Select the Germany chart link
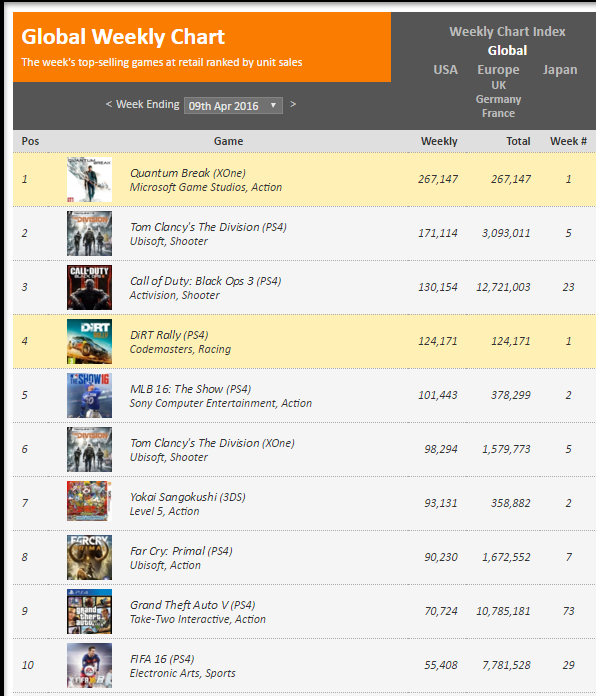This screenshot has width=596, height=696. coord(498,99)
